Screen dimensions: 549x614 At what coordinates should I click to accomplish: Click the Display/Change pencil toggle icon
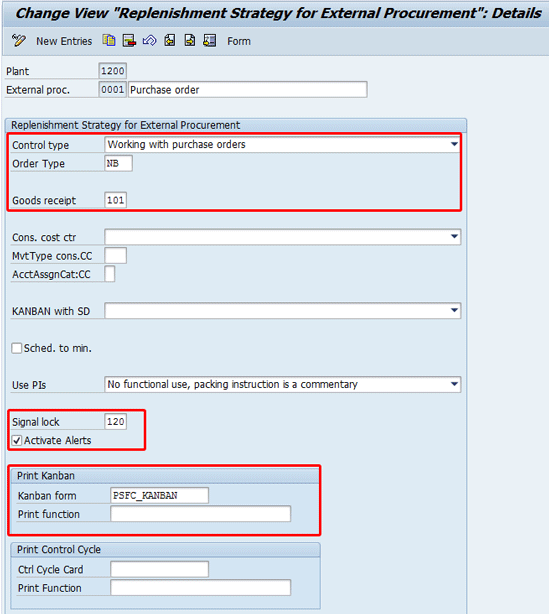[18, 41]
